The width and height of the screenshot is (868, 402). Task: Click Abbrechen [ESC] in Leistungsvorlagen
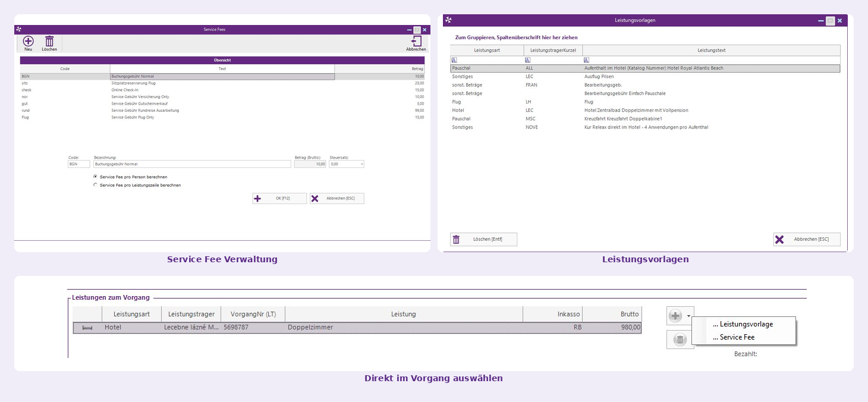coord(807,239)
